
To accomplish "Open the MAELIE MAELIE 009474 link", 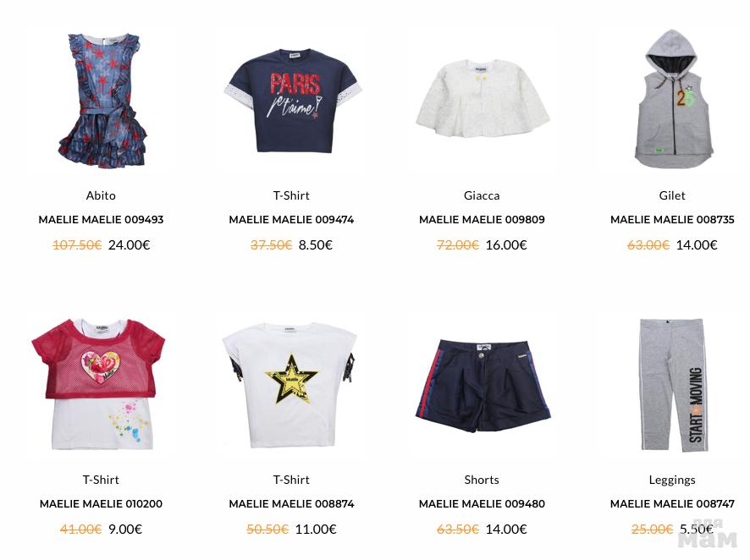I will (291, 220).
